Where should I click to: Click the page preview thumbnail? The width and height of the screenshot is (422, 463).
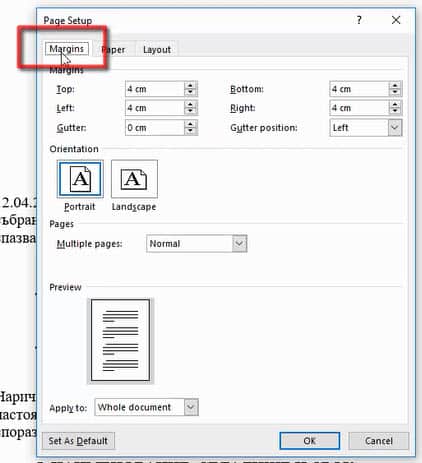[120, 340]
